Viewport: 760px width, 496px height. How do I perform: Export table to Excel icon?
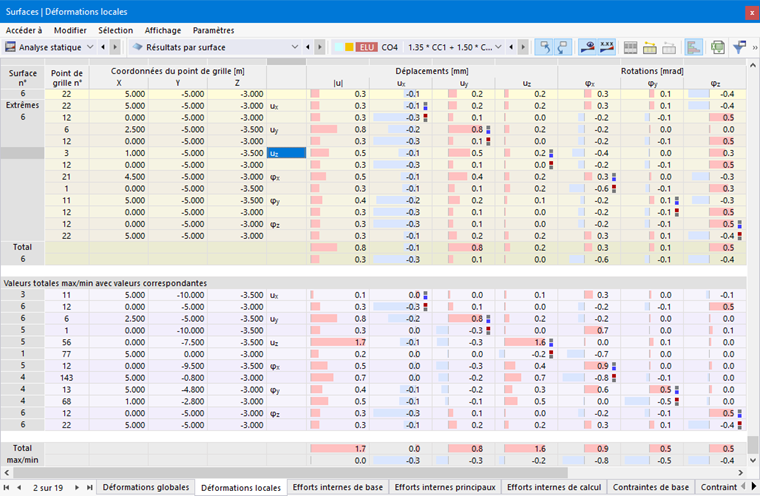click(718, 48)
